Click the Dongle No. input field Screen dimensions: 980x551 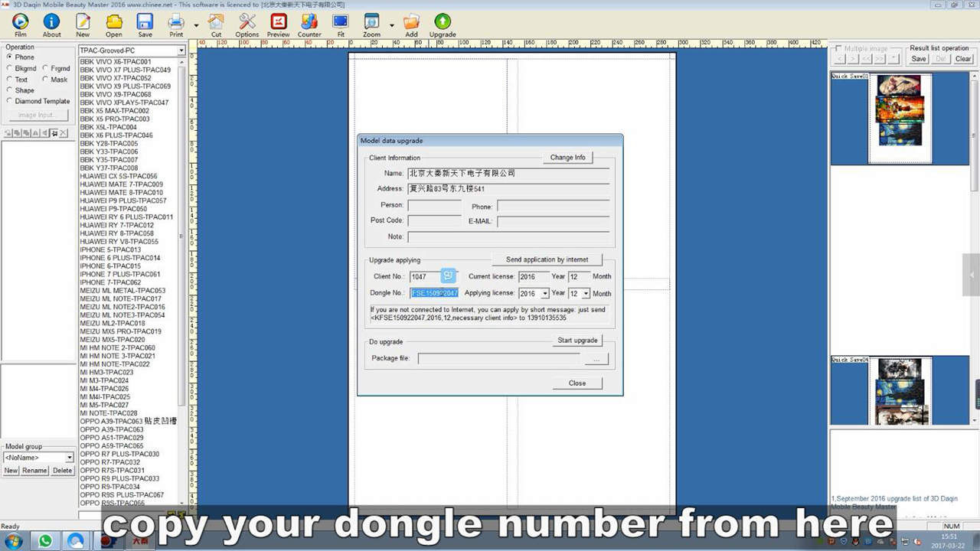[x=434, y=293]
